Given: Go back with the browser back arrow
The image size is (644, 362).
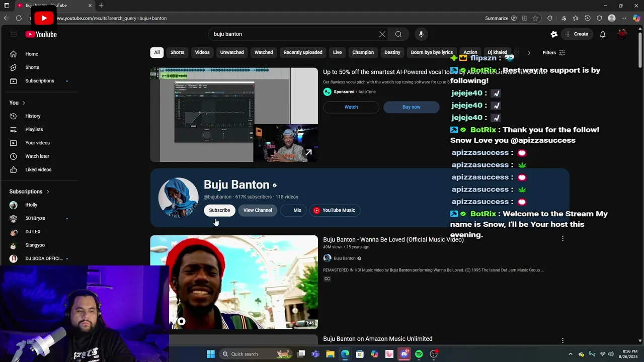Looking at the screenshot, I should tap(7, 18).
